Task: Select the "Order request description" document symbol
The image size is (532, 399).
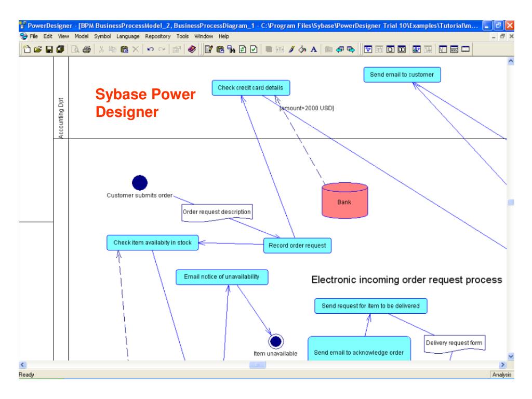Action: (x=217, y=212)
